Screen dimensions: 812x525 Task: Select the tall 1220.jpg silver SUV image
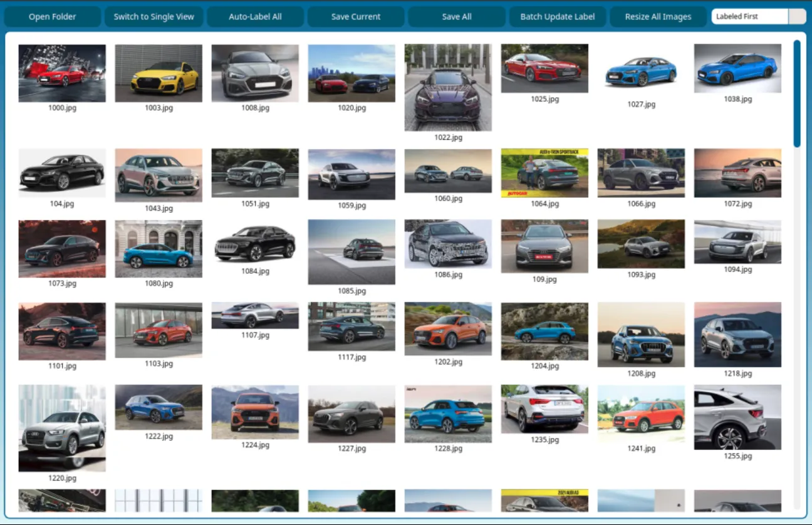[62, 428]
